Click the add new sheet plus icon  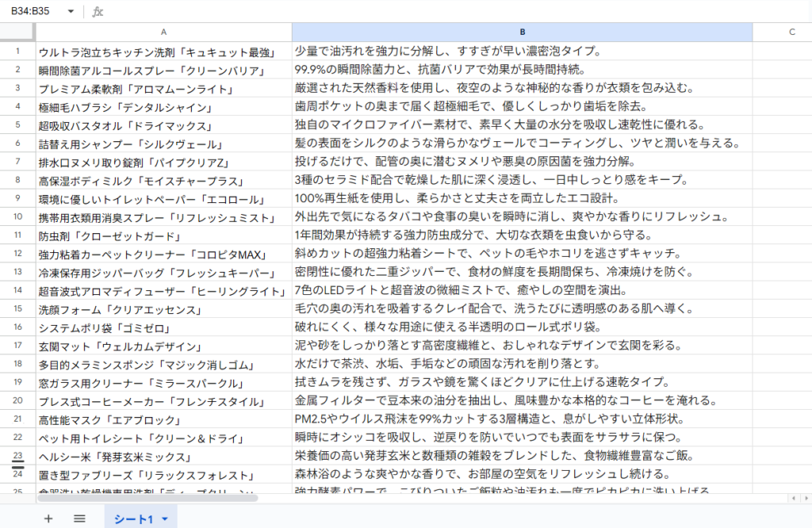[48, 518]
